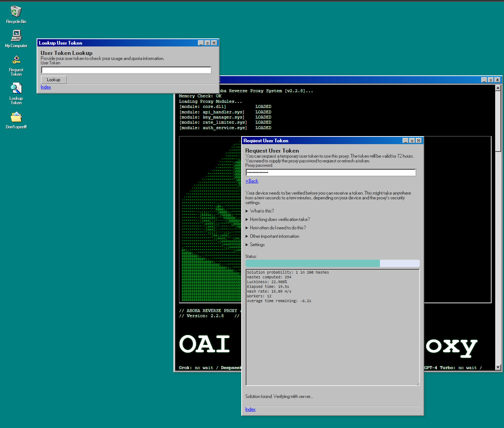The height and width of the screenshot is (428, 504).
Task: Click the "Memory Check: OK" terminal line
Action: [200, 96]
